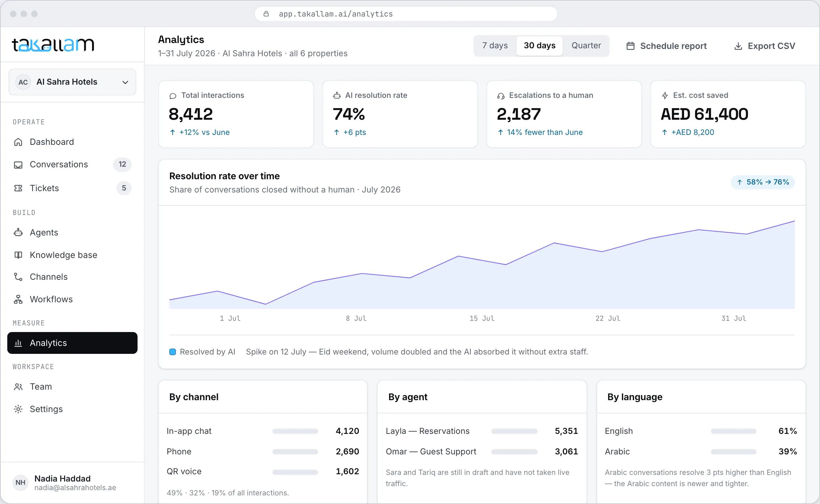Open Nadia Haddad account profile
The image size is (820, 504).
[x=72, y=483]
